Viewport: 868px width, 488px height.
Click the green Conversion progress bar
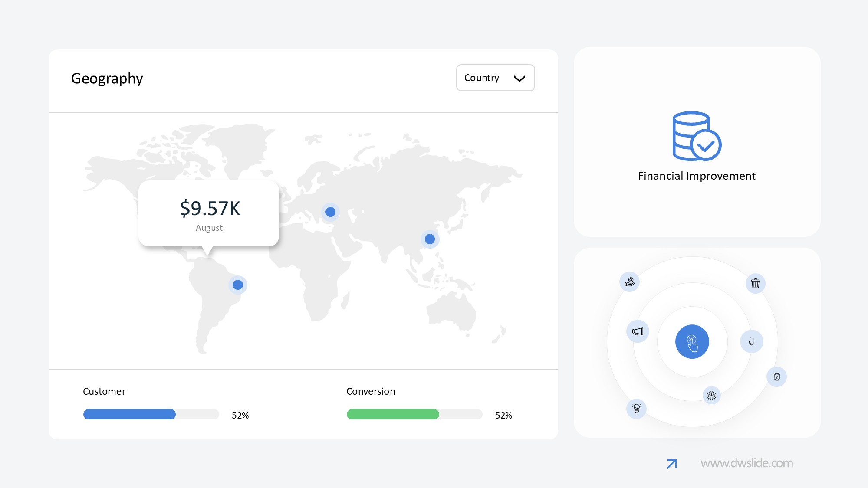(x=393, y=414)
